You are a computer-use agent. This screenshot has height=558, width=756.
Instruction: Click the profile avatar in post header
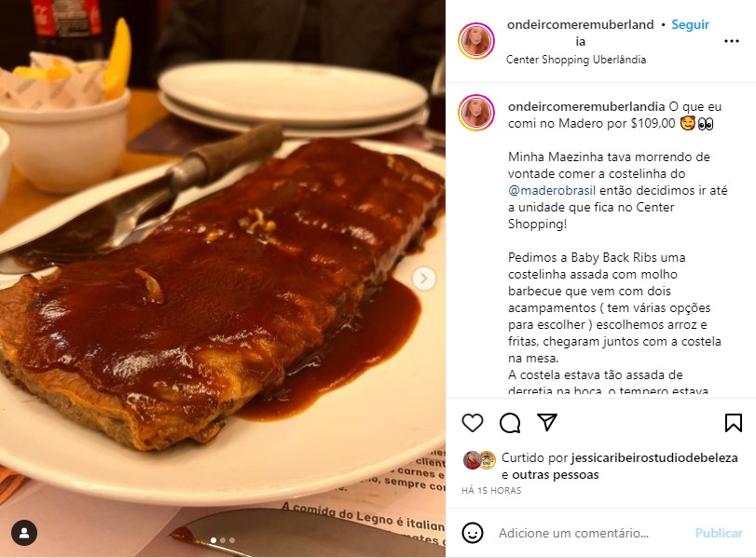pyautogui.click(x=476, y=41)
